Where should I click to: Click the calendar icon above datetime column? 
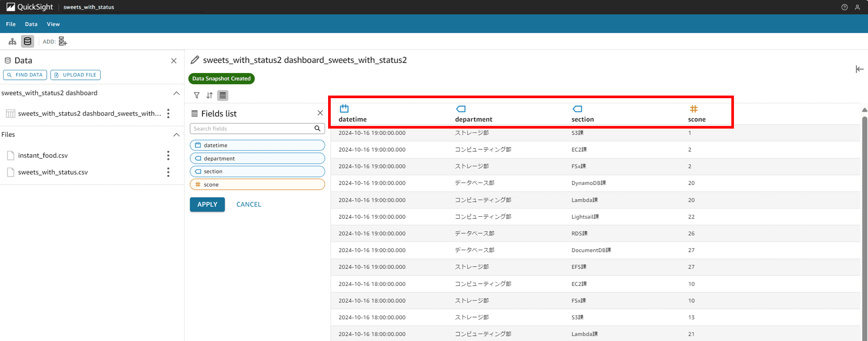[344, 108]
